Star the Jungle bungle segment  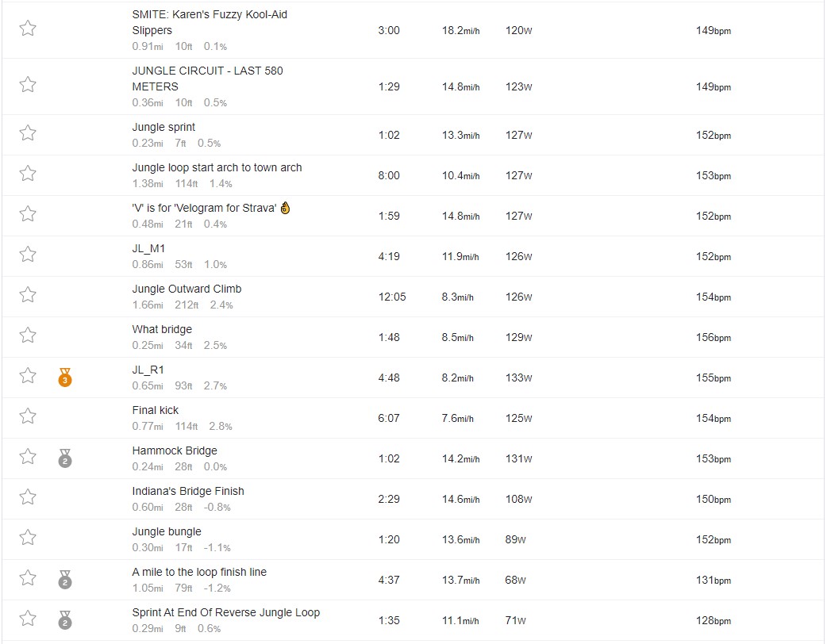click(28, 538)
